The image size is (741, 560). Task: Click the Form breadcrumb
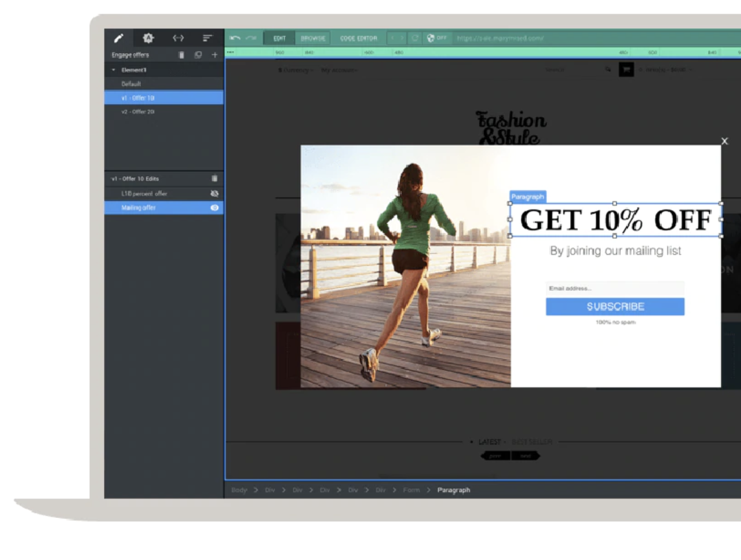coord(411,490)
